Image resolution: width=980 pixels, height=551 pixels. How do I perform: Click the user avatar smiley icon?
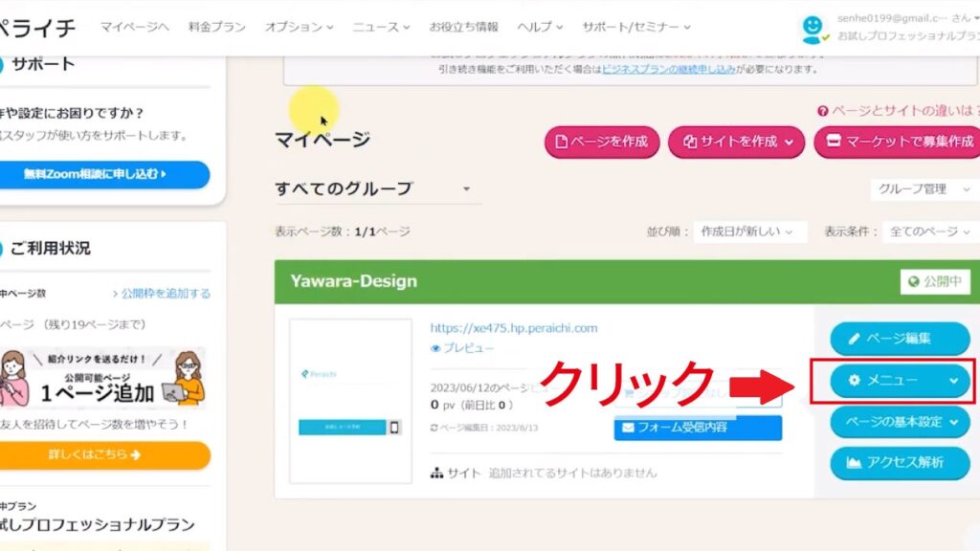[x=813, y=29]
